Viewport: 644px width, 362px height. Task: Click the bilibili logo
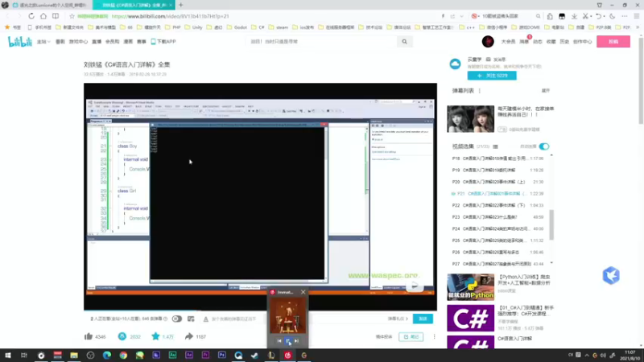[19, 42]
